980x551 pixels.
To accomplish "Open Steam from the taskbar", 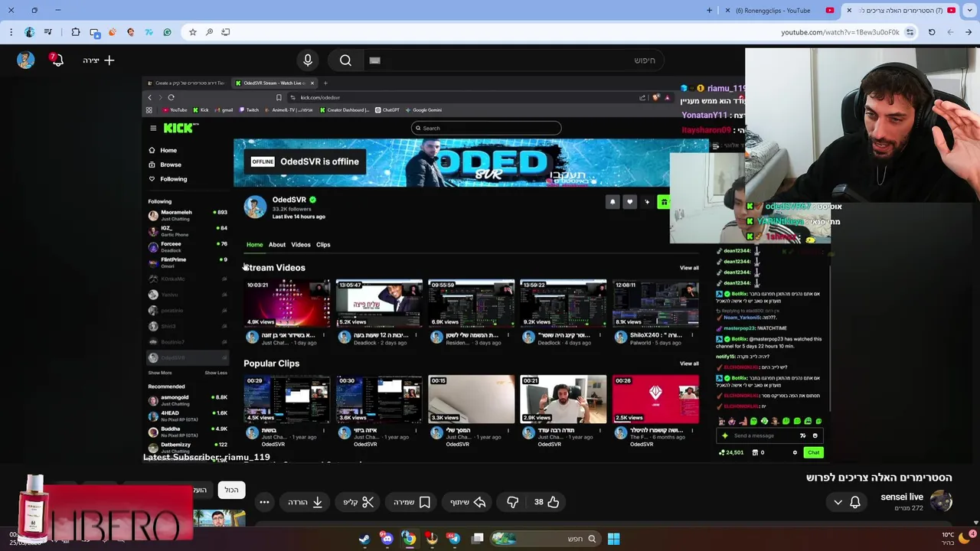I will tap(364, 539).
